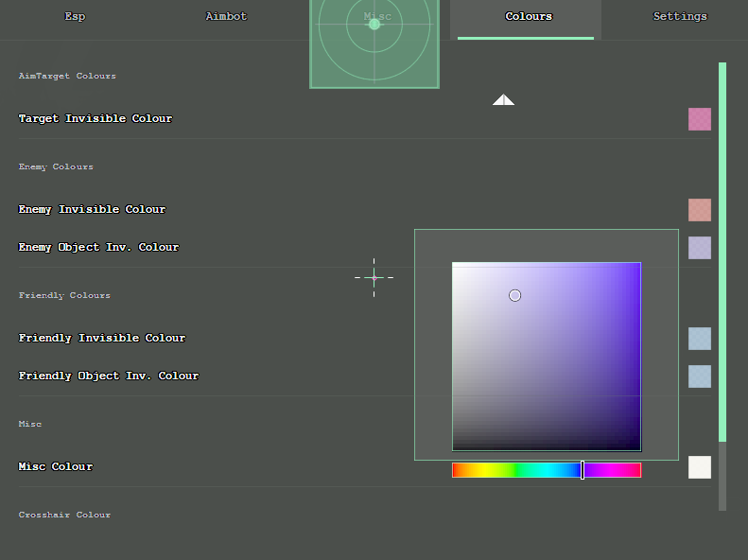Click the Target Invisible Colour swatch
Screen dimensions: 748x560
click(x=700, y=119)
